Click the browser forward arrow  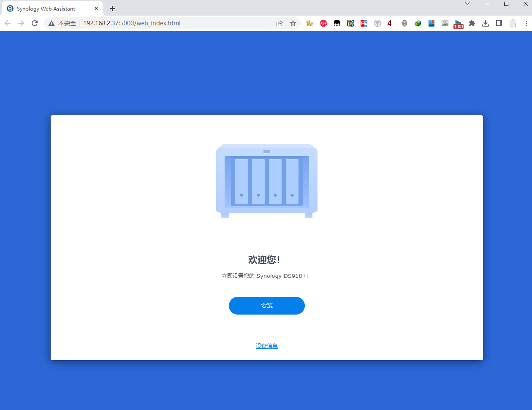coord(21,23)
